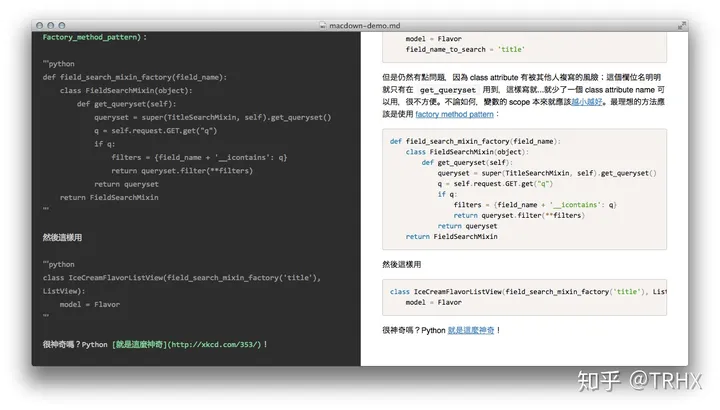The height and width of the screenshot is (410, 720).
Task: Click the get_queryset inline code in preview
Action: tap(448, 90)
